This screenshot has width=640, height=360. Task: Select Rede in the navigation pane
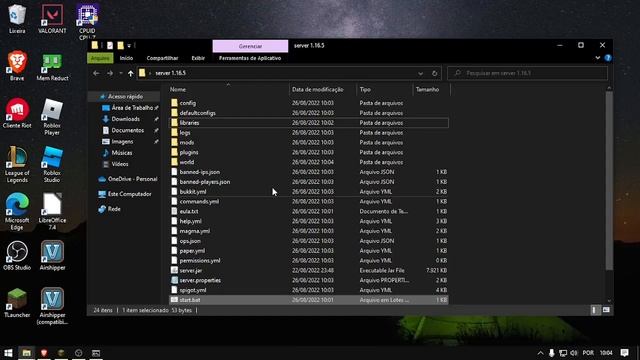[114, 209]
